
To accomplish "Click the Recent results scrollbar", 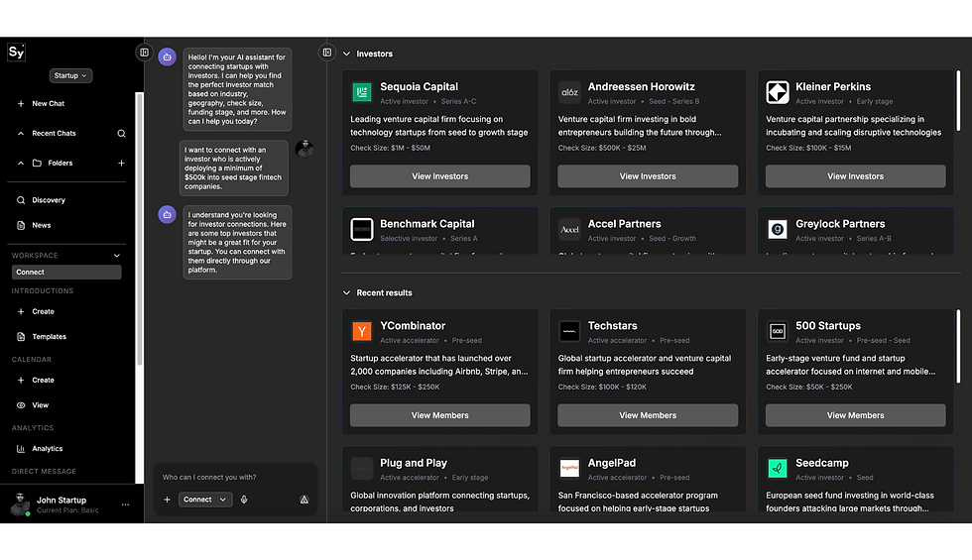I will pyautogui.click(x=958, y=347).
